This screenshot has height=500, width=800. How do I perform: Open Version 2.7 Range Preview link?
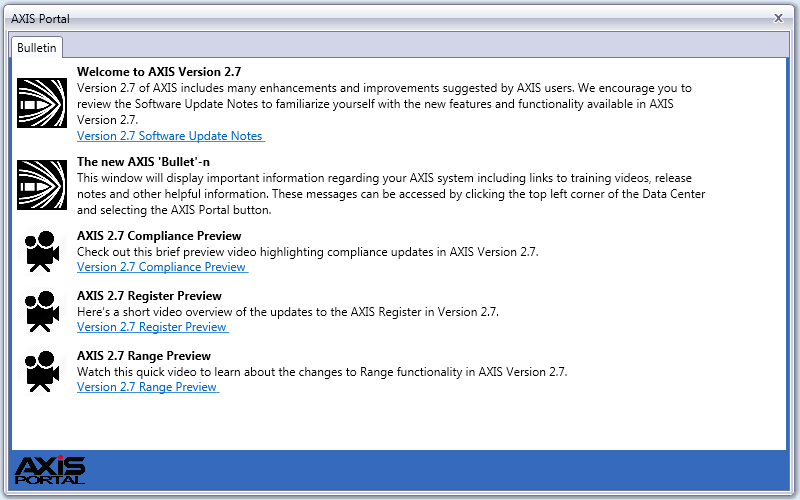(148, 387)
